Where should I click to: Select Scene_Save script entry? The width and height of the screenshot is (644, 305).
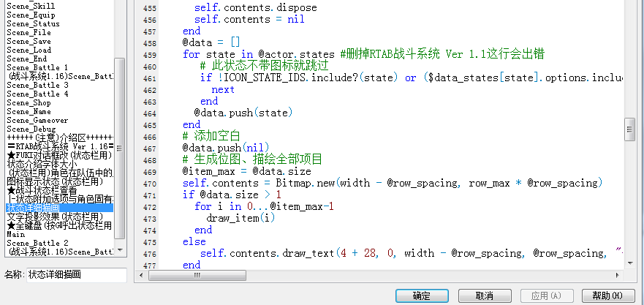click(x=29, y=42)
